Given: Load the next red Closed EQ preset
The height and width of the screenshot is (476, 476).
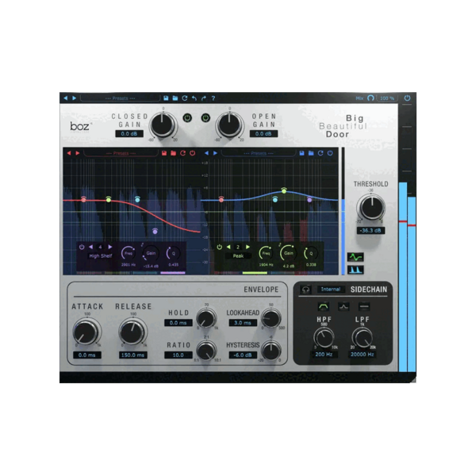Looking at the screenshot, I should 78,153.
